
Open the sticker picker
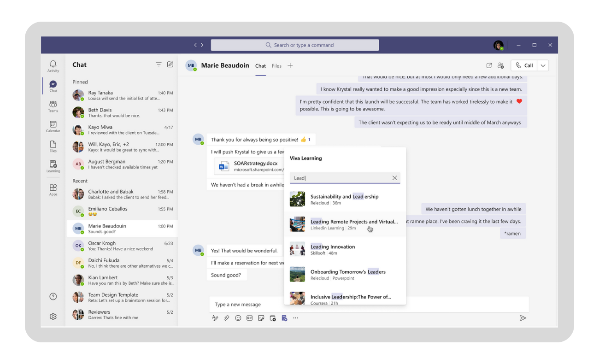coord(261,318)
